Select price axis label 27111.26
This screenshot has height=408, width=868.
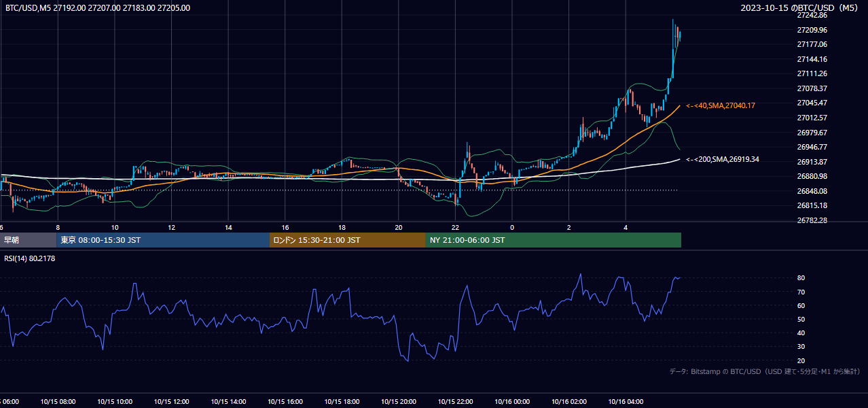click(x=812, y=73)
